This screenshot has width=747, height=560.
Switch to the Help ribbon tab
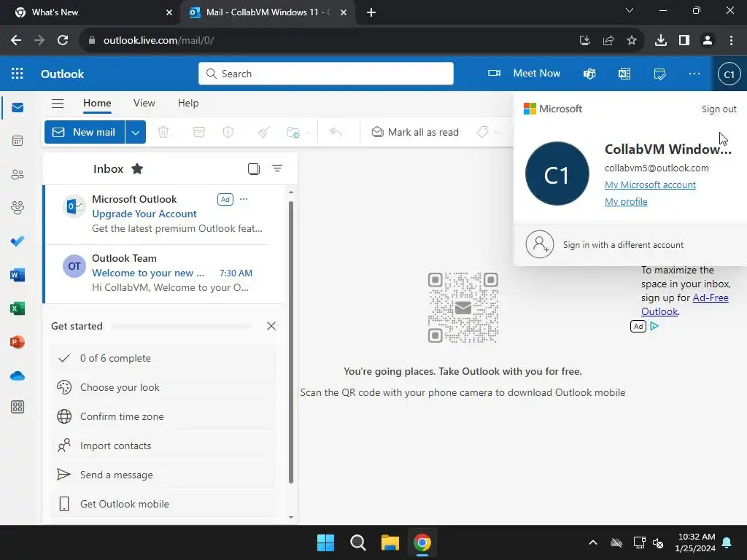(188, 104)
